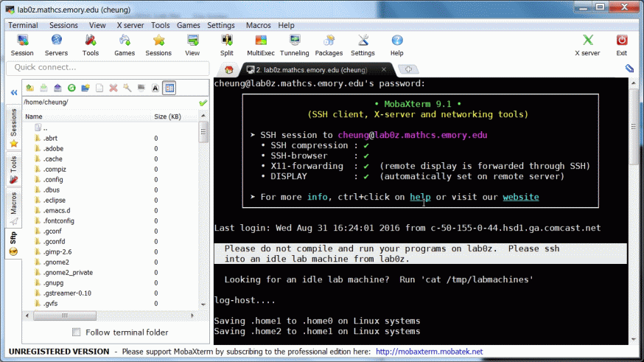Viewport: 644px width, 362px height.
Task: Click the Quick connect field
Action: 108,67
